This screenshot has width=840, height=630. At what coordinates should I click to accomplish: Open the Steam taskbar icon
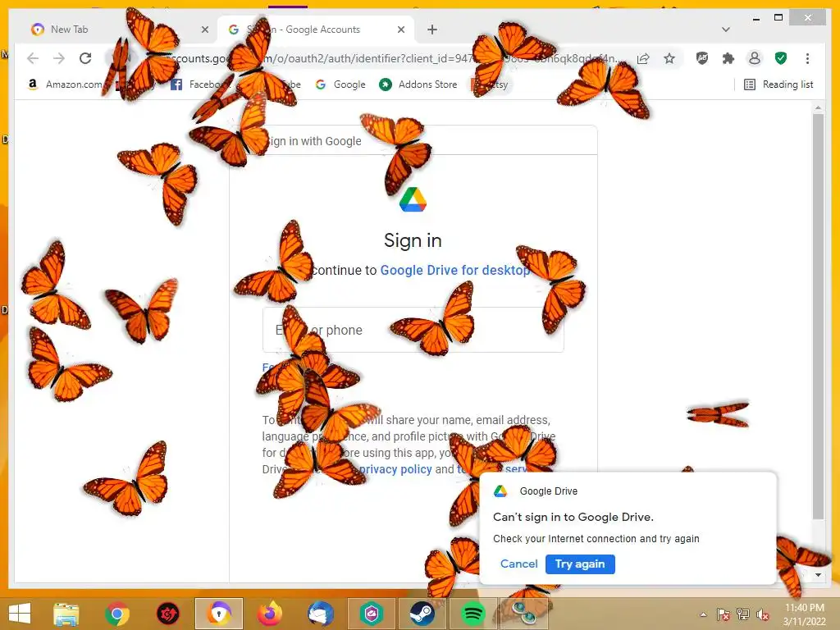tap(422, 614)
